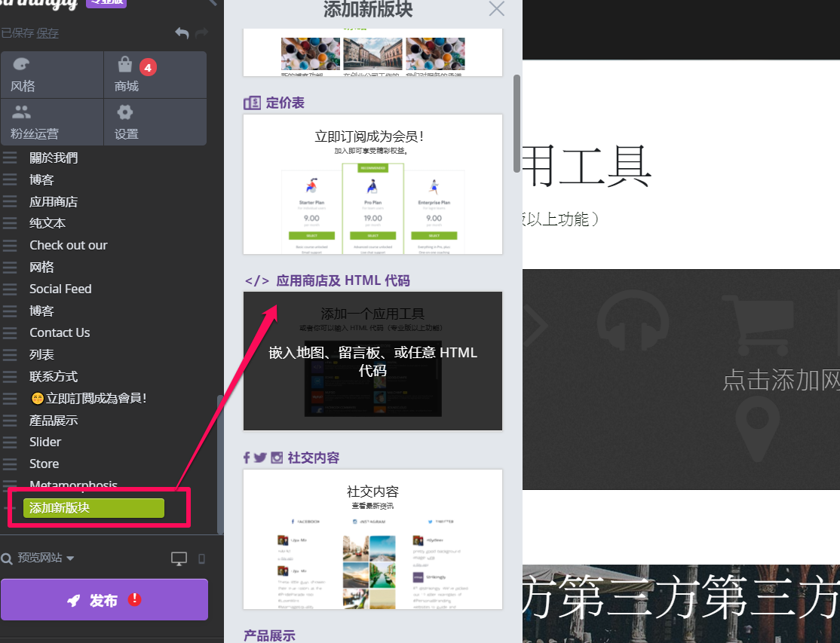Screen dimensions: 840x643
Task: Click 应用商店及 HTML 代码 heading
Action: point(343,280)
